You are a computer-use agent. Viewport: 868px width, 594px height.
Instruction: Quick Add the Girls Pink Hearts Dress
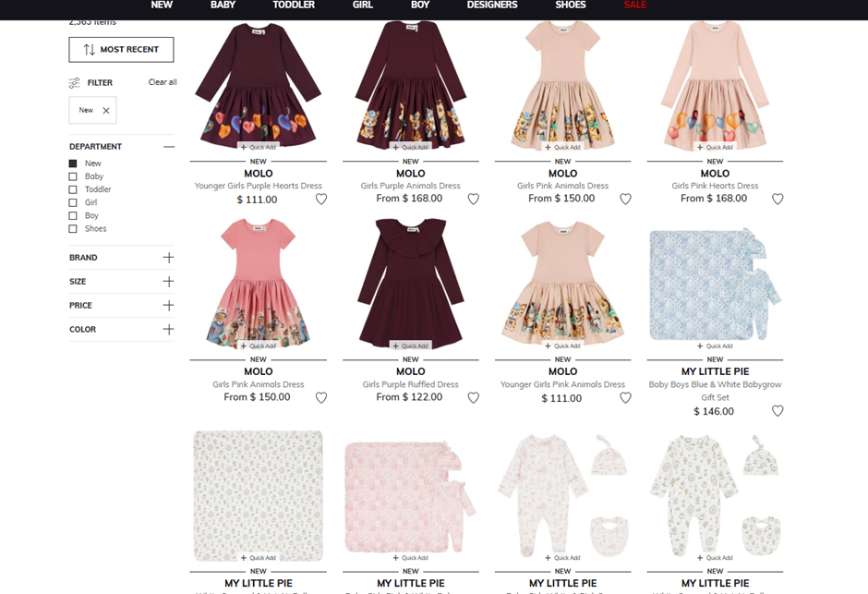click(716, 147)
